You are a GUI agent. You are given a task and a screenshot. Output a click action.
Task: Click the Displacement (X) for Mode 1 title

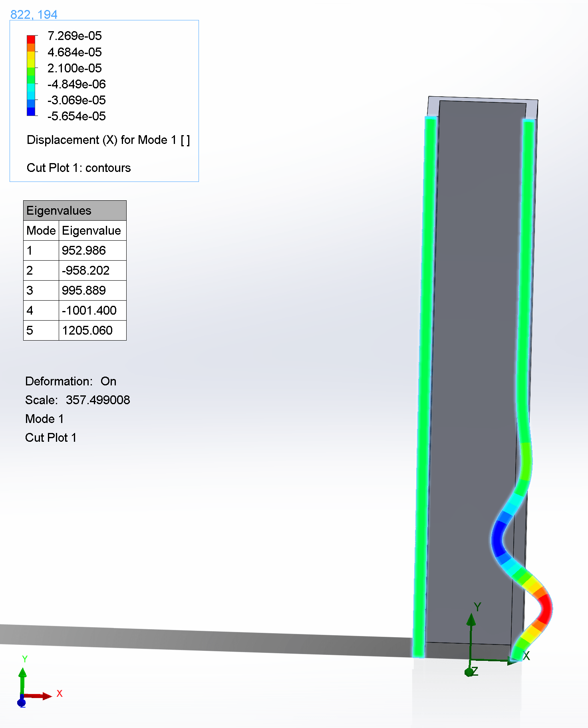(x=108, y=140)
